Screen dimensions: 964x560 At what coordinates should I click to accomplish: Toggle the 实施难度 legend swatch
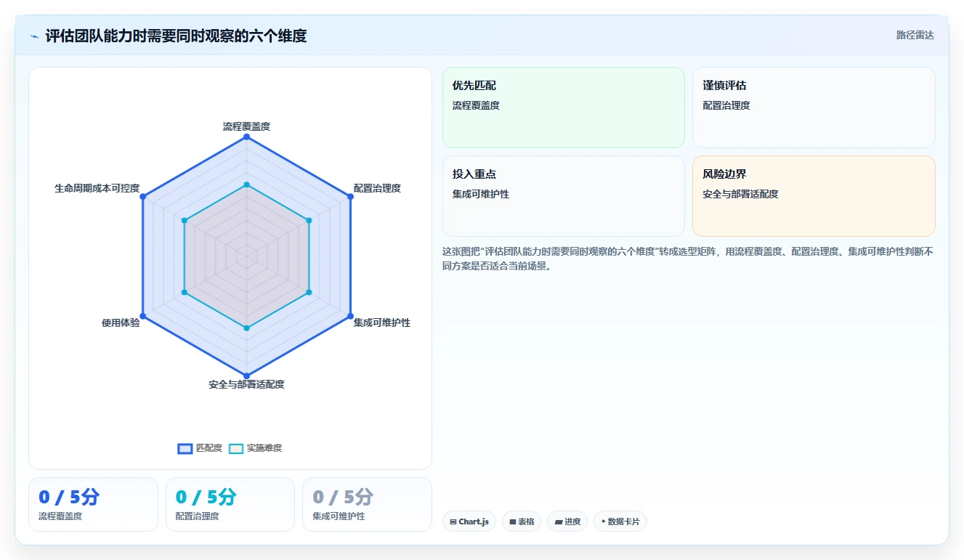click(236, 449)
